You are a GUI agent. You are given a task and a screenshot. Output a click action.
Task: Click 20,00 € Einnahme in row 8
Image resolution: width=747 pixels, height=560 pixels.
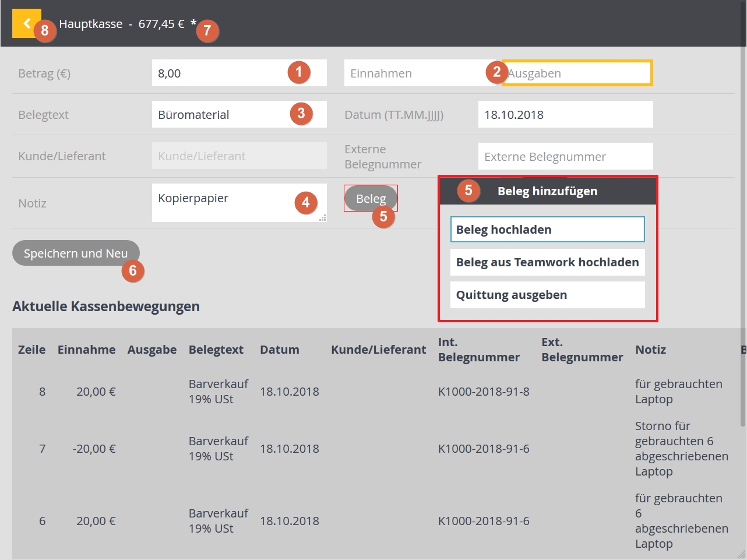click(x=96, y=392)
